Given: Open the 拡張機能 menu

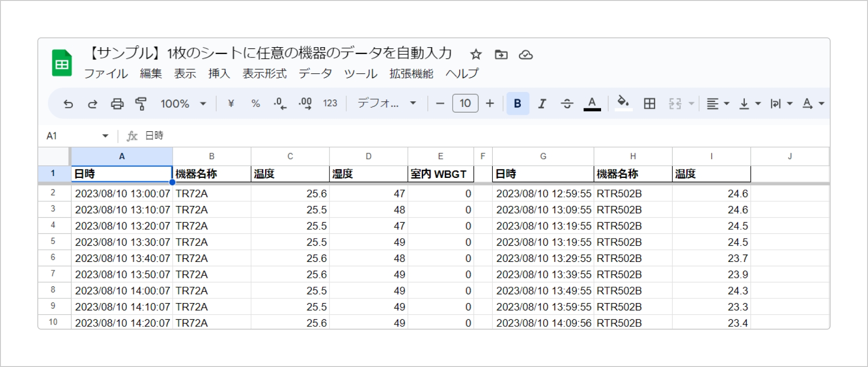Looking at the screenshot, I should [x=411, y=74].
